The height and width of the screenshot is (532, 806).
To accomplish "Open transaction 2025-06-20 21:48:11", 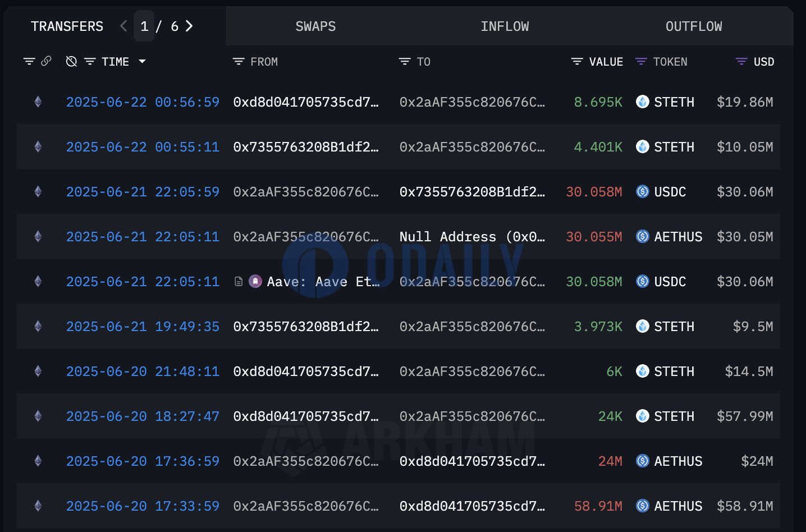I will pos(143,372).
